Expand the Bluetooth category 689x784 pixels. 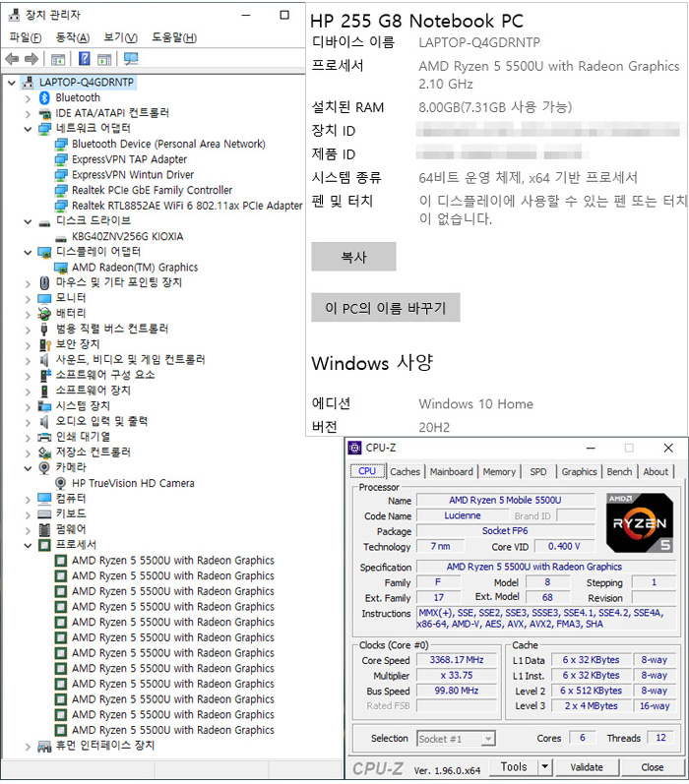point(28,99)
